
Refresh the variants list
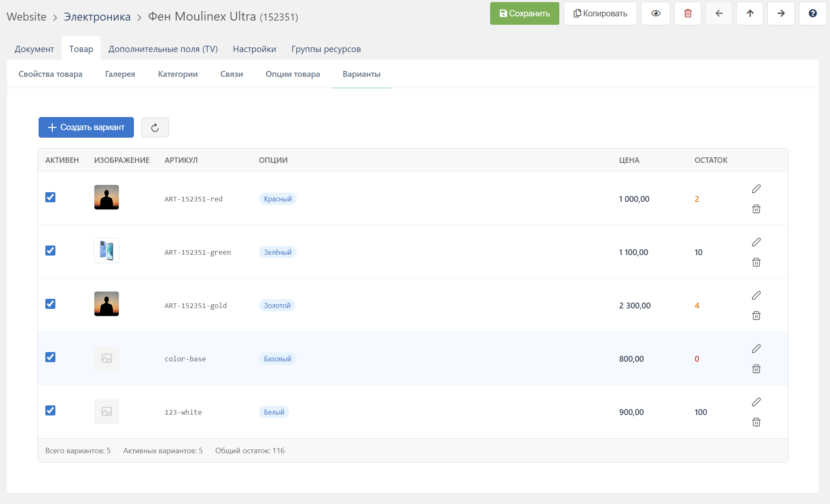155,128
